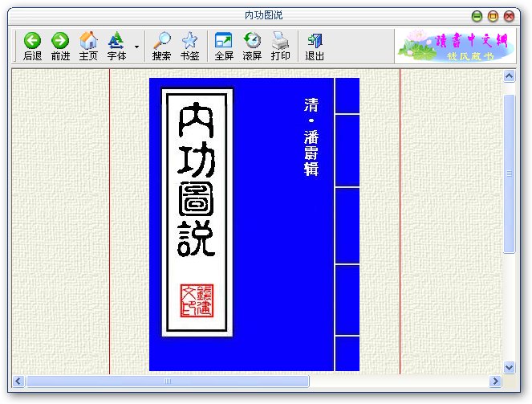Click the vertical scrollbar down arrow
This screenshot has width=532, height=404.
[x=509, y=367]
